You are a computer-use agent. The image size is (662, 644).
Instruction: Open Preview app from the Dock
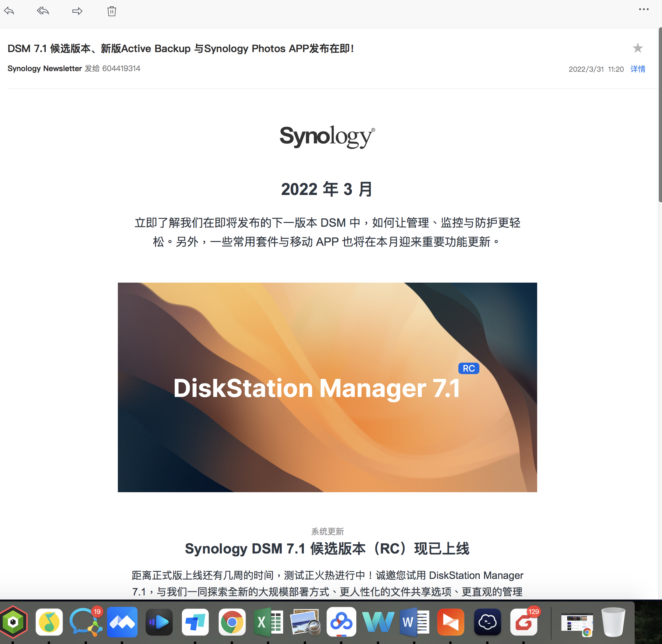[305, 622]
